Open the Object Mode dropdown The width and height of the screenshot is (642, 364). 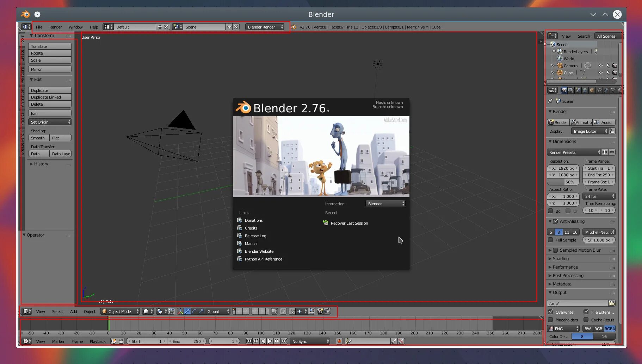(120, 311)
